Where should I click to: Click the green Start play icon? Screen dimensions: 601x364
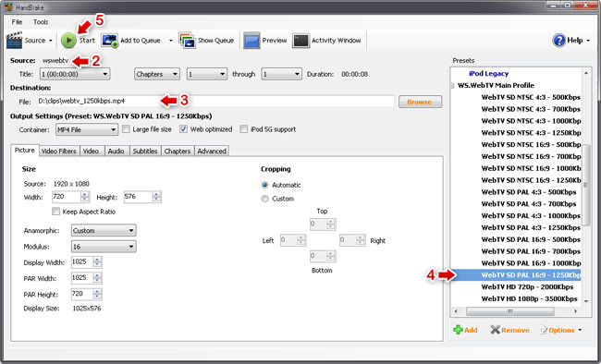pos(69,41)
